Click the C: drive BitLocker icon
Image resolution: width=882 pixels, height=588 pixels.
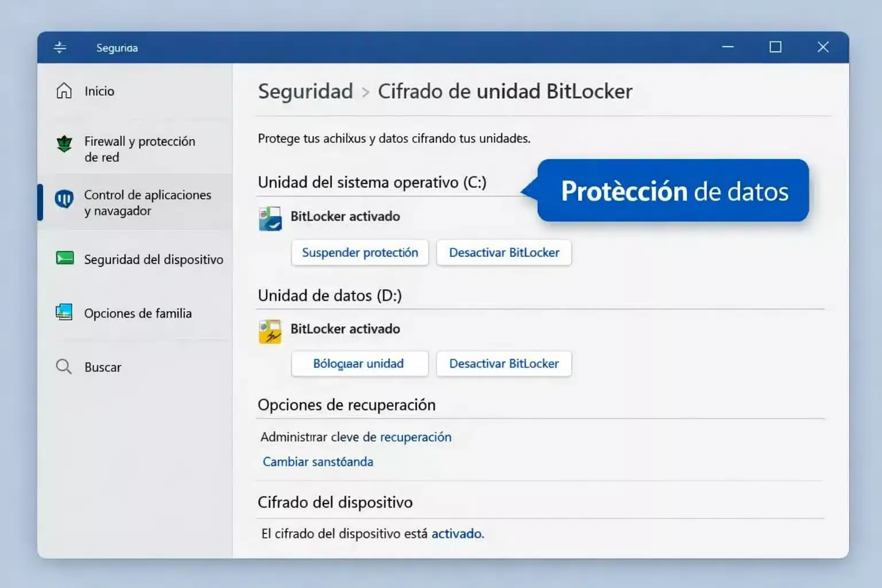(x=270, y=218)
